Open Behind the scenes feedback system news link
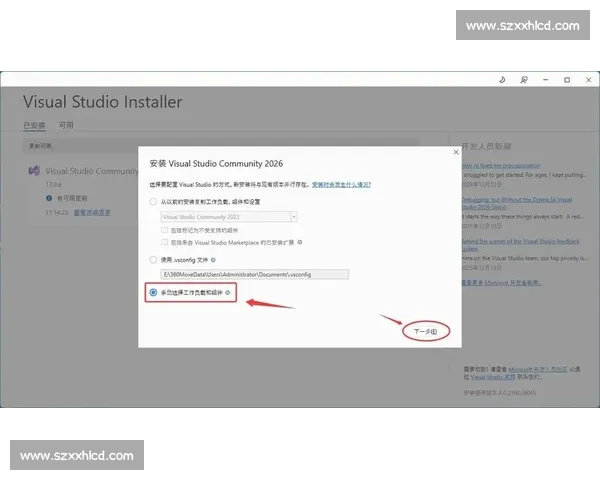The height and width of the screenshot is (480, 600). (520, 245)
